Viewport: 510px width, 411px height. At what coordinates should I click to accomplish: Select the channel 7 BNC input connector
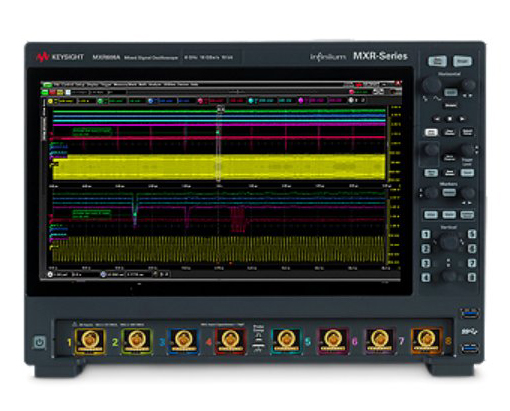point(379,341)
